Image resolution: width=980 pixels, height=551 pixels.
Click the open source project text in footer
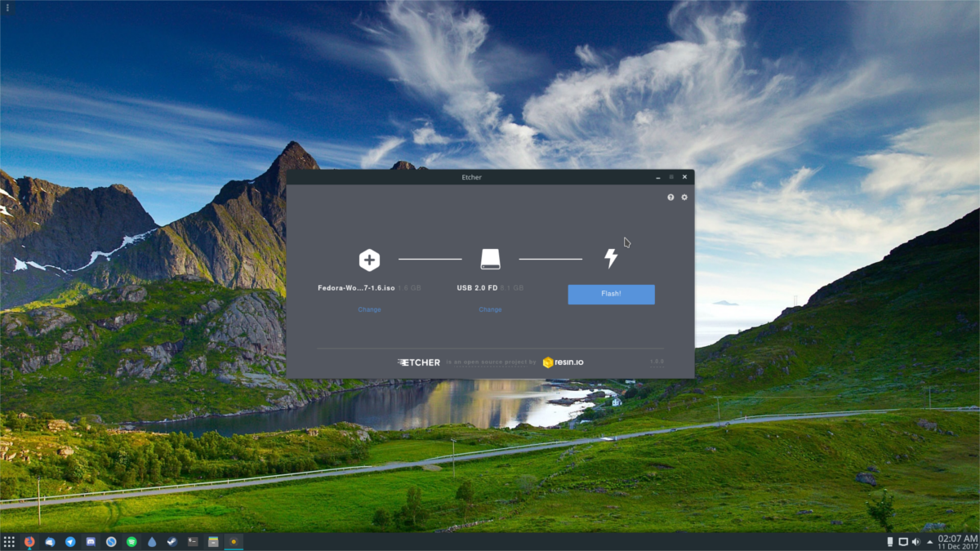coord(492,362)
